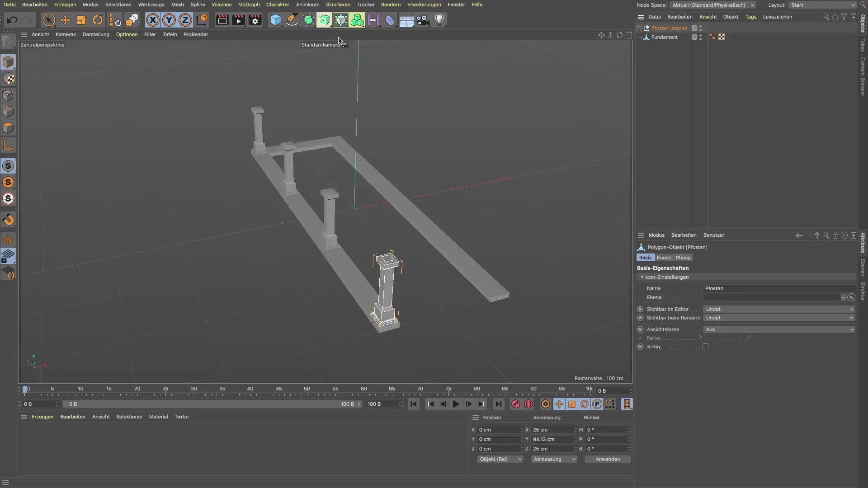The height and width of the screenshot is (488, 868).
Task: Enable the Axis mode icon
Action: 8,145
